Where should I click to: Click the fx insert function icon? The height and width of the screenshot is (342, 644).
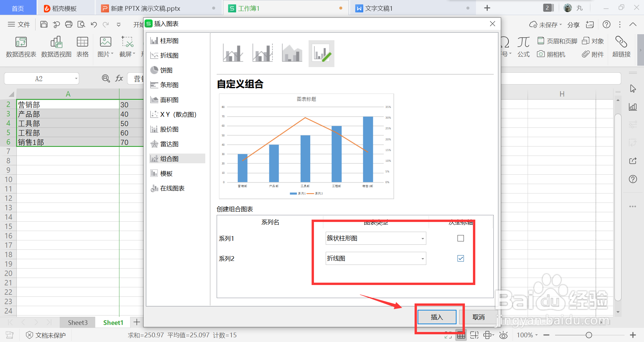pos(119,78)
